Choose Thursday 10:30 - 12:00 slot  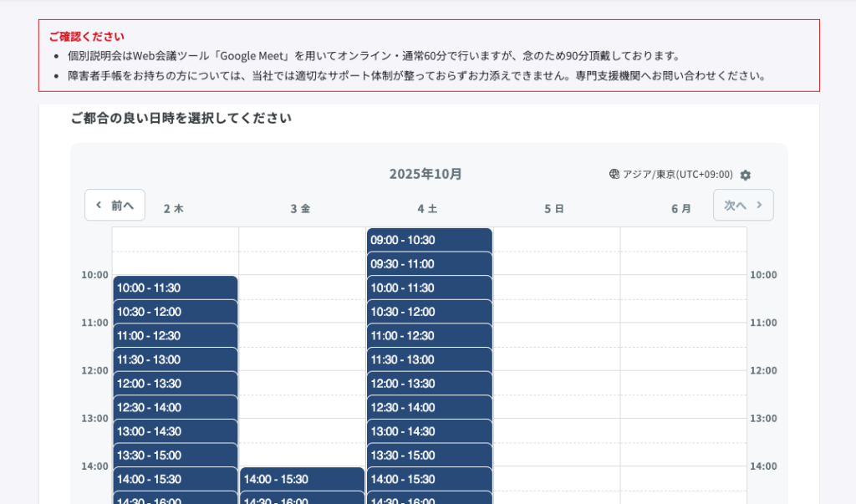pos(176,312)
